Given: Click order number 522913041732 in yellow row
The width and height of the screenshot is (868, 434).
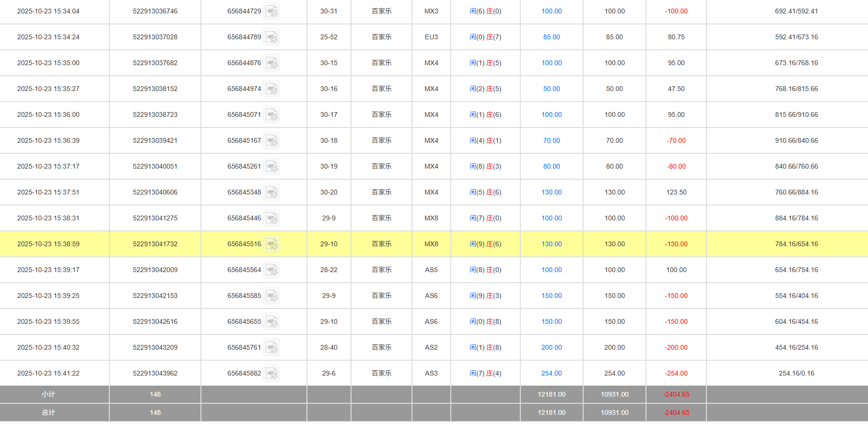Looking at the screenshot, I should point(155,244).
